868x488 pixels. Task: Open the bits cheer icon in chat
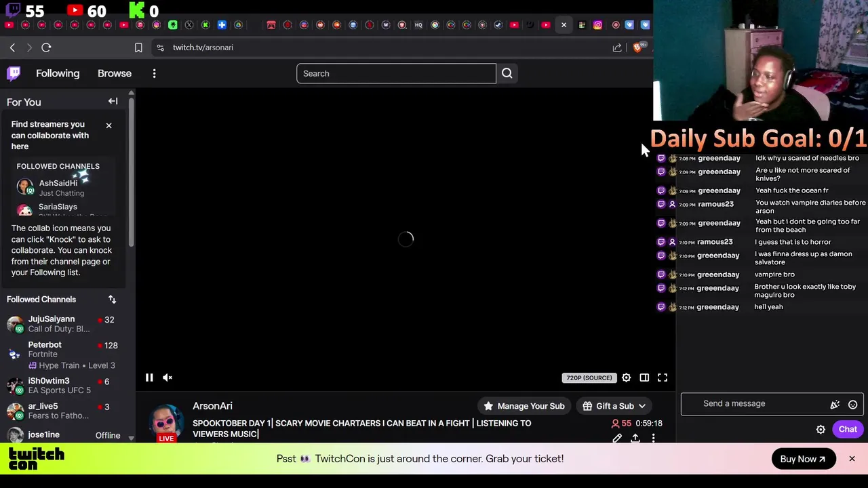click(x=835, y=405)
